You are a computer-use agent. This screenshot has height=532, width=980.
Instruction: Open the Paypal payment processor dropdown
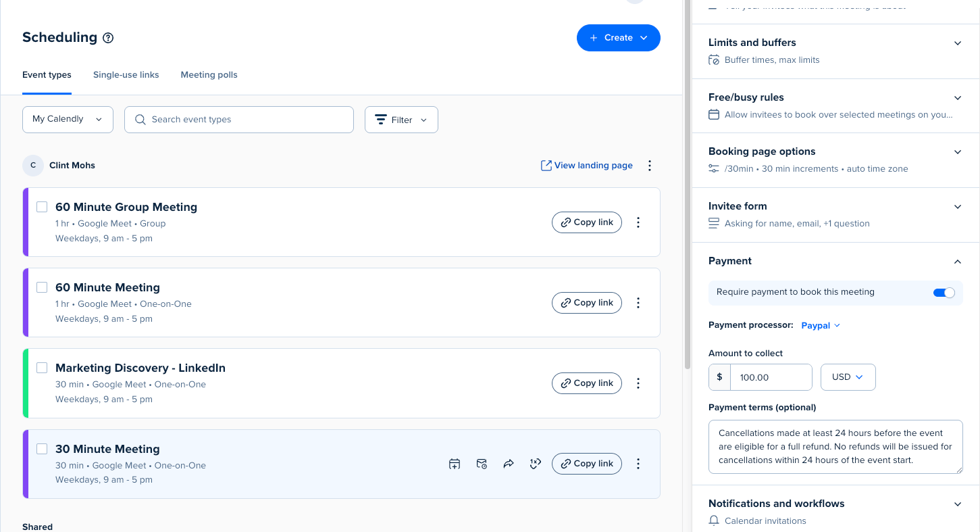[x=821, y=326]
